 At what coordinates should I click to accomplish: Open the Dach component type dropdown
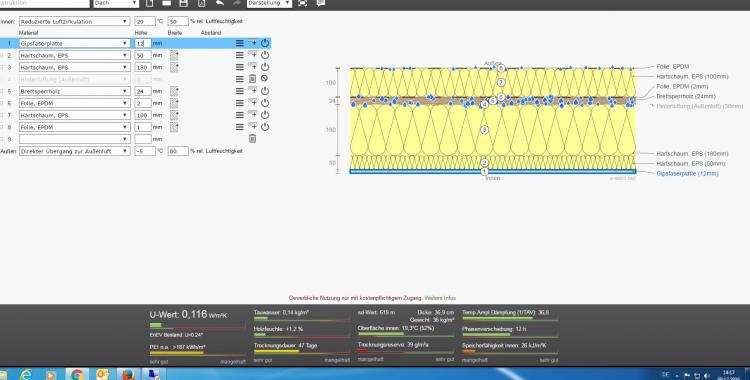coord(116,3)
